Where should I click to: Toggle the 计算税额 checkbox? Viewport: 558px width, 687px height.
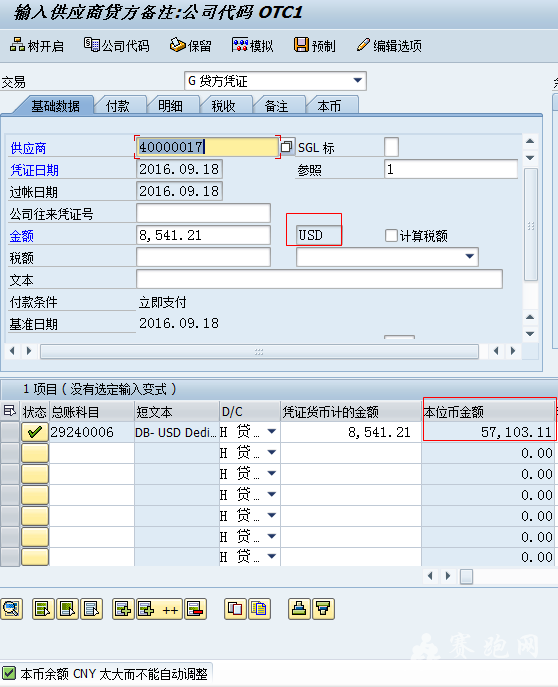coord(391,235)
